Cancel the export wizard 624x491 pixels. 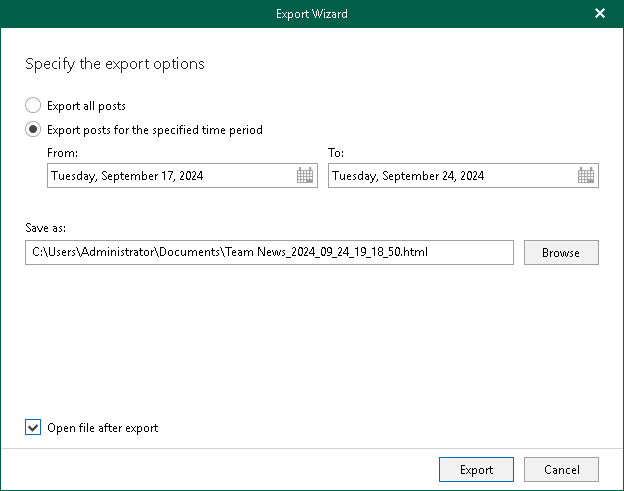561,469
